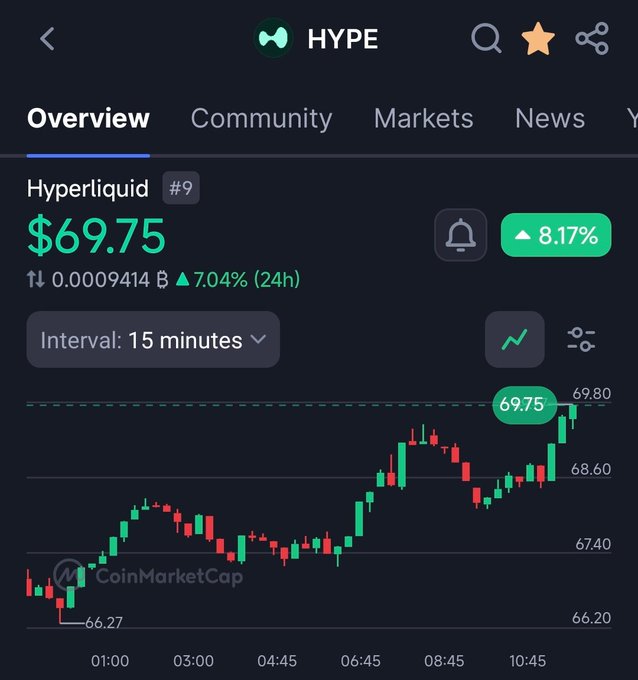Switch to the Community tab
Screen dimensions: 638x680
pyautogui.click(x=262, y=119)
